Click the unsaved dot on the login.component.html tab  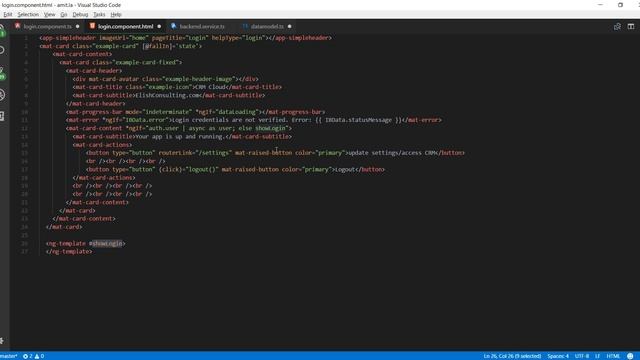click(x=159, y=27)
